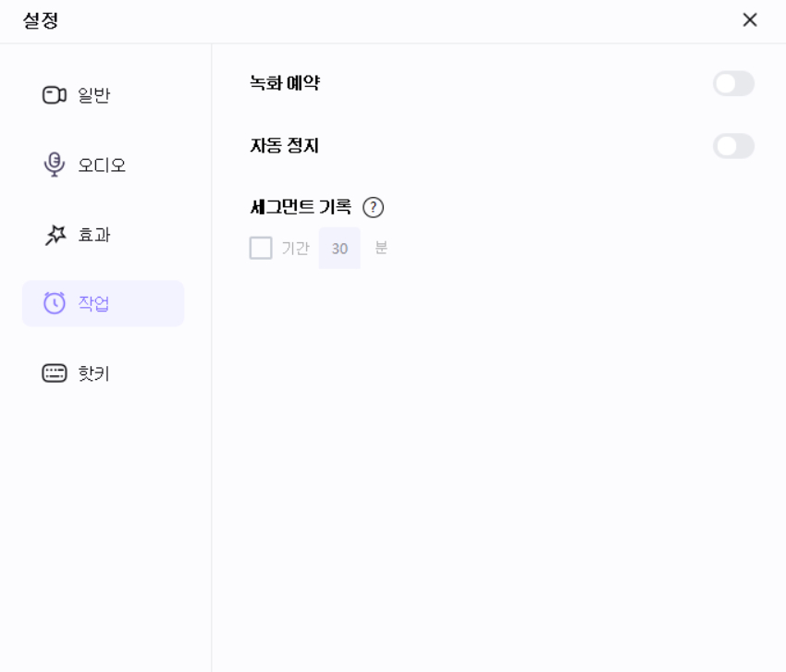Click the microphone icon beside 오디오
The height and width of the screenshot is (672, 786).
click(x=53, y=165)
